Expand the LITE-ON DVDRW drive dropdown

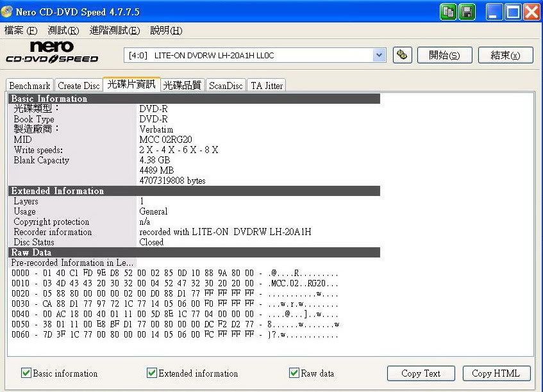379,55
